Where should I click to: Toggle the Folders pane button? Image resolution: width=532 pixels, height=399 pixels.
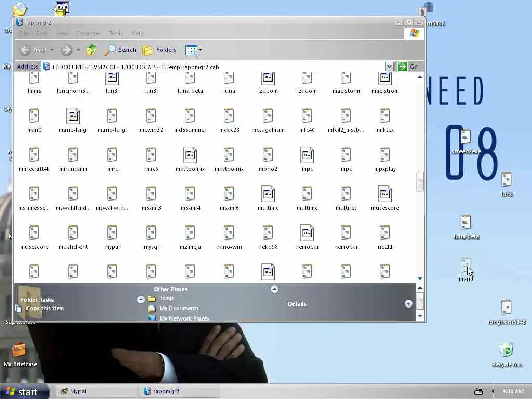point(159,50)
